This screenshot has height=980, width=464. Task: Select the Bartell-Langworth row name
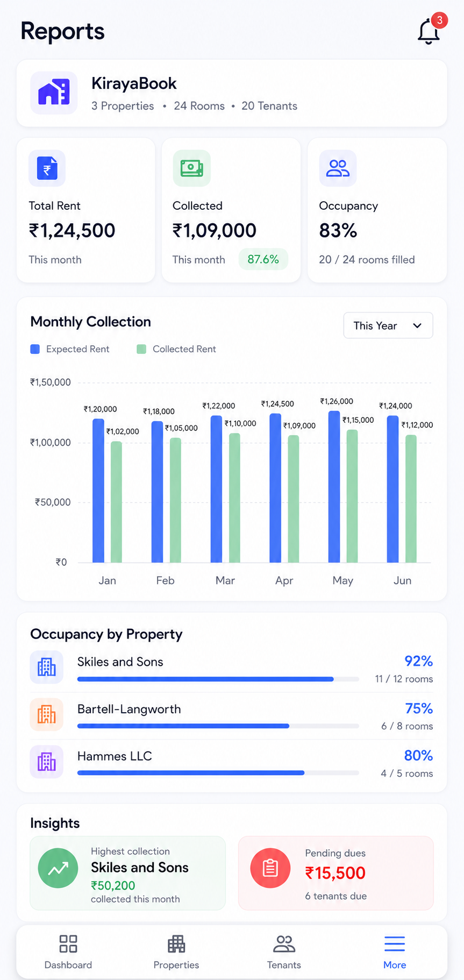[x=129, y=709]
